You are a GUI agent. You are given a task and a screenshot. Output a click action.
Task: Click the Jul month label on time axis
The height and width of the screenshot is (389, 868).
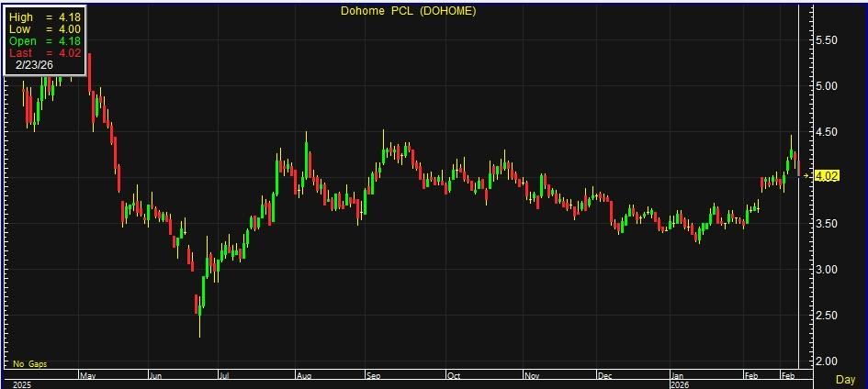(x=224, y=375)
